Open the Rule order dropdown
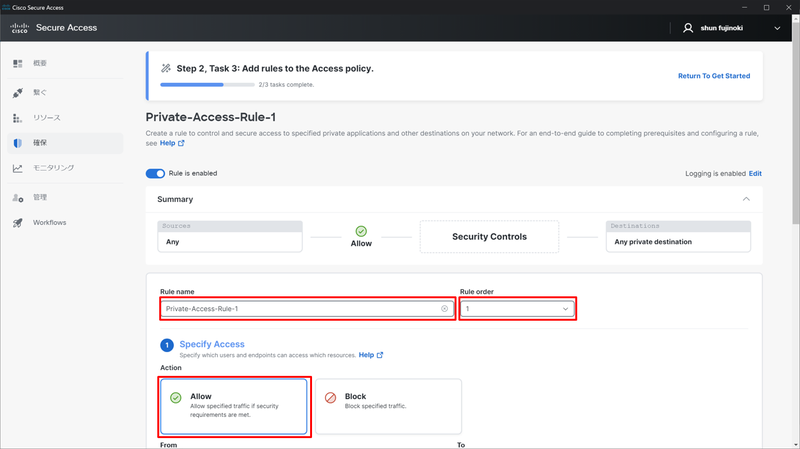Image resolution: width=800 pixels, height=449 pixels. click(x=517, y=309)
